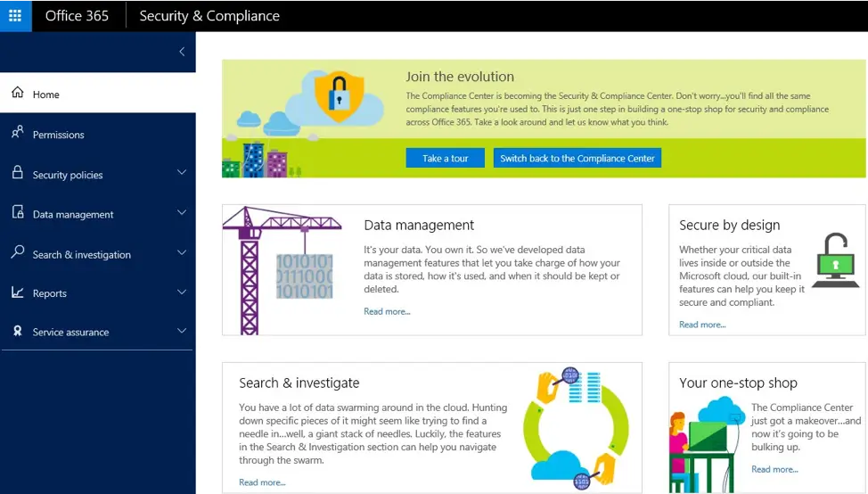Screen dimensions: 868x494
Task: Click the Security policies lock icon
Action: click(17, 173)
